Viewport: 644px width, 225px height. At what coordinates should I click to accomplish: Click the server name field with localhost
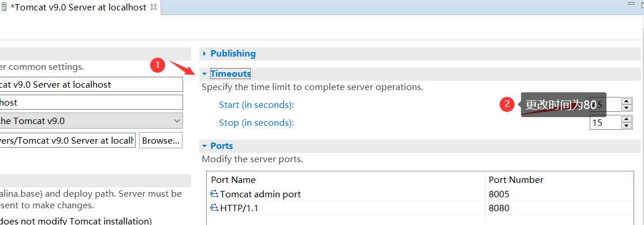pyautogui.click(x=91, y=85)
